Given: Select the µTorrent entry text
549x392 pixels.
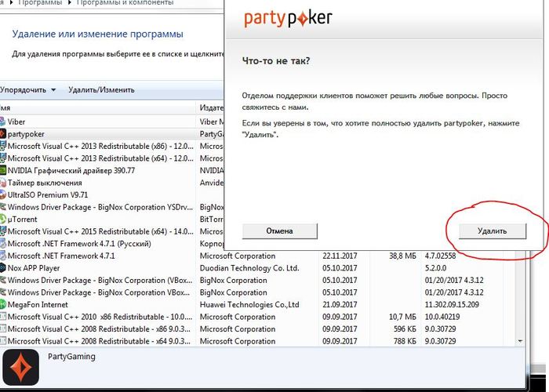Looking at the screenshot, I should point(23,219).
